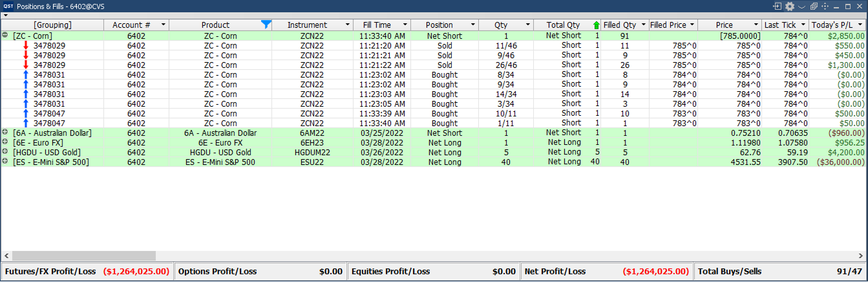
Task: Click the four-arrow move icon in title bar
Action: point(824,6)
